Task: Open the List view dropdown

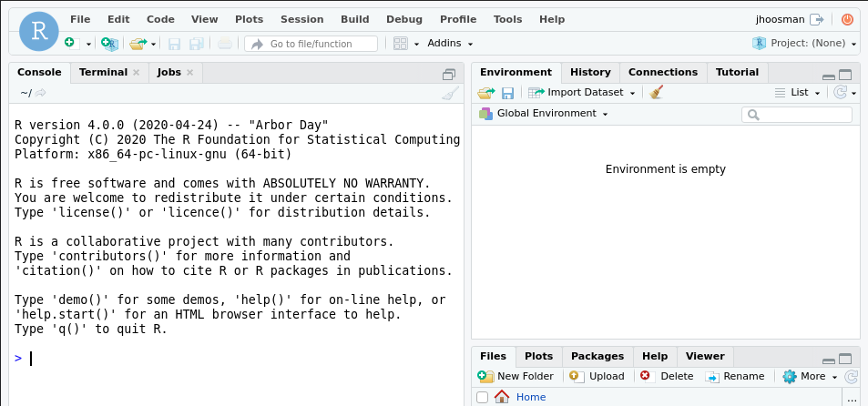Action: click(x=797, y=92)
